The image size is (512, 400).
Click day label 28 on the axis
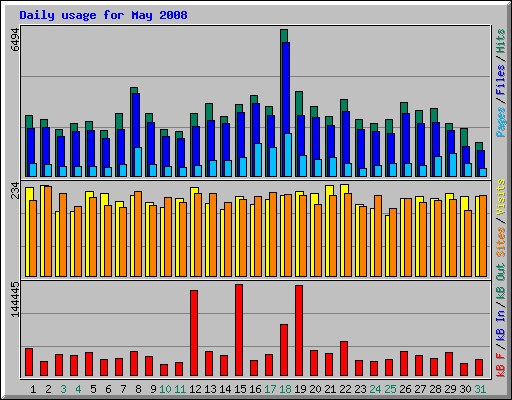click(x=435, y=389)
